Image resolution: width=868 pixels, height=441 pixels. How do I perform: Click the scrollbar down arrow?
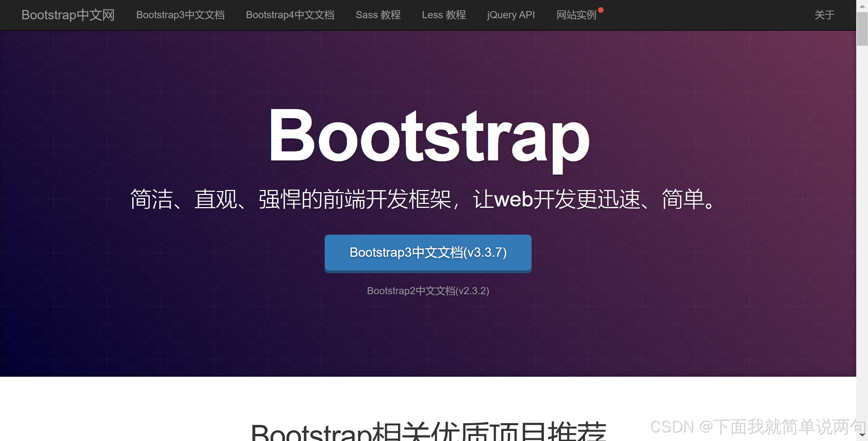point(862,435)
